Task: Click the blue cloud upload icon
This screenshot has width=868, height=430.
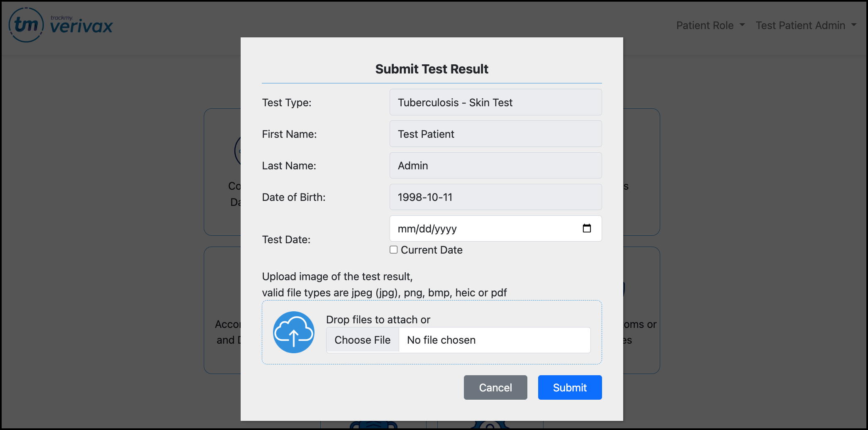Action: [x=293, y=332]
